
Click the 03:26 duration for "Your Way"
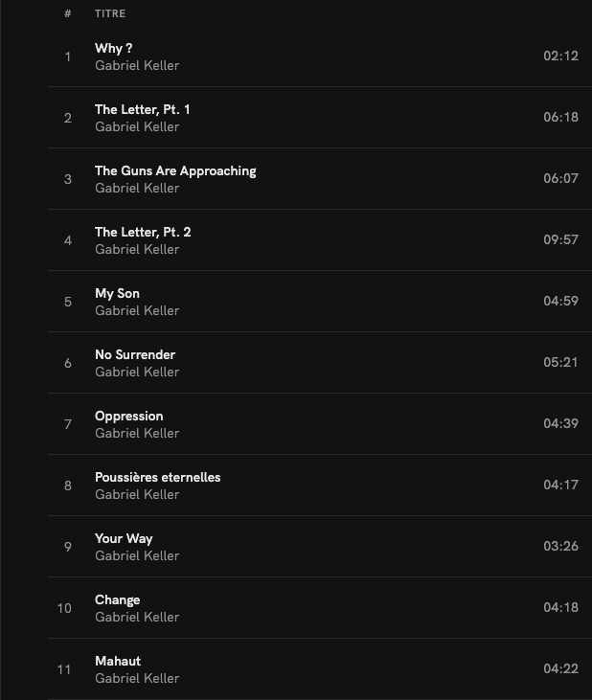click(560, 546)
